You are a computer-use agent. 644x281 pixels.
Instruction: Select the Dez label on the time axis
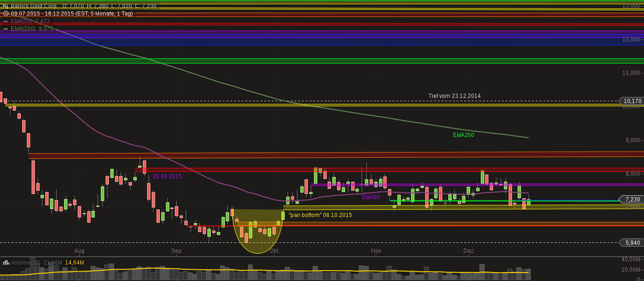click(469, 251)
